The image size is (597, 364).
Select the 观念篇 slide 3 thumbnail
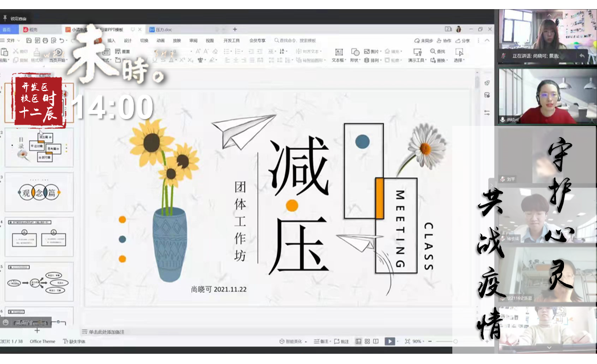tap(39, 192)
